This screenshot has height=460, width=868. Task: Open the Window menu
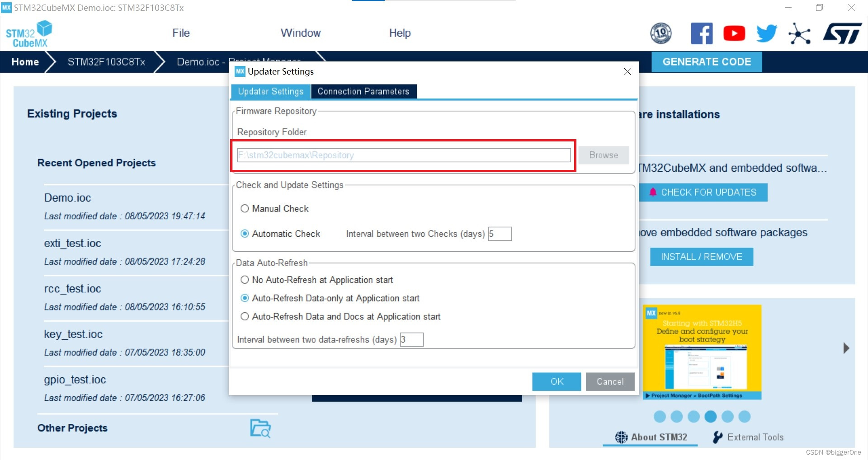301,33
